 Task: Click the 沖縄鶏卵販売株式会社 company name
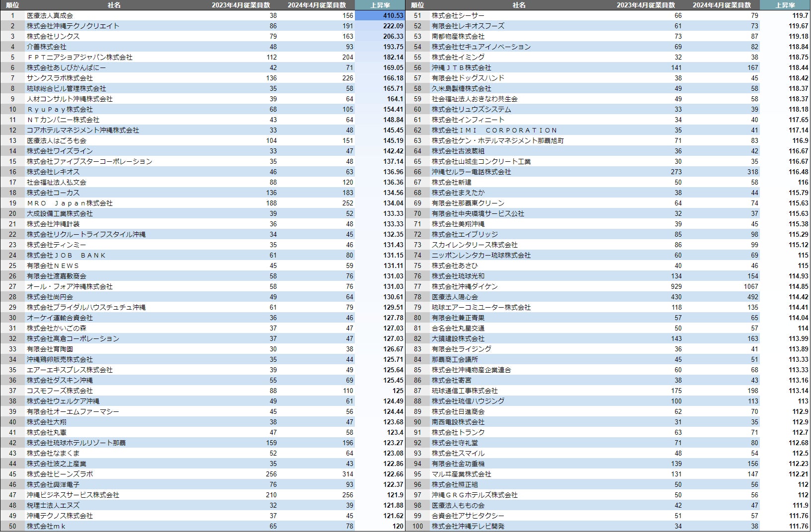pos(60,359)
